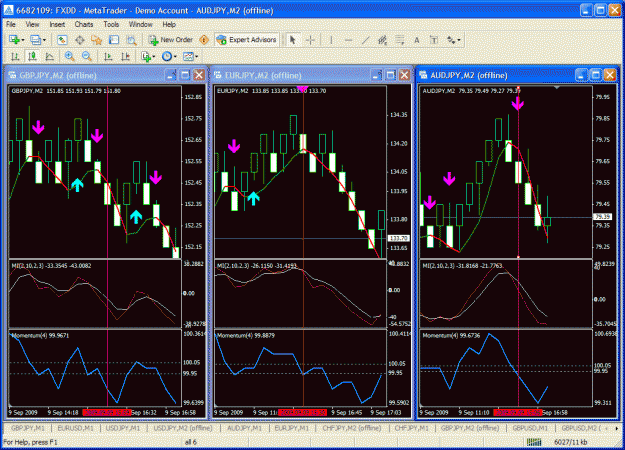Open the View menu

click(x=32, y=24)
